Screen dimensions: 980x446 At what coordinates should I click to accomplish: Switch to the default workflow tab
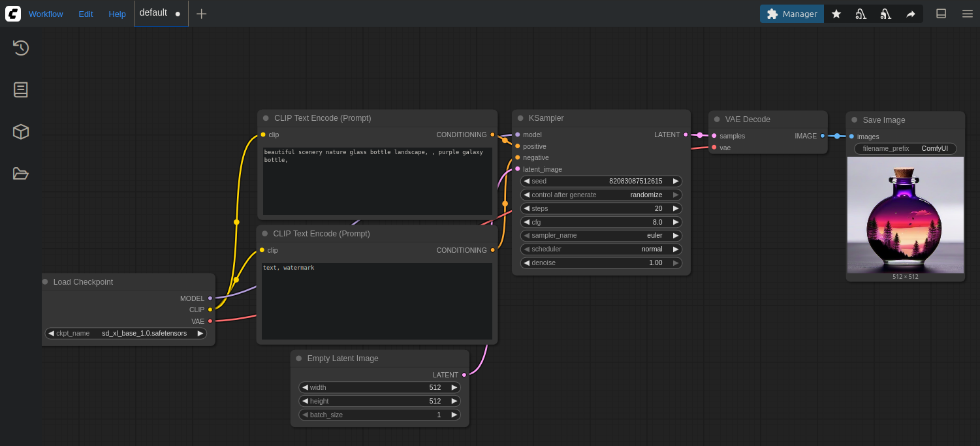153,13
